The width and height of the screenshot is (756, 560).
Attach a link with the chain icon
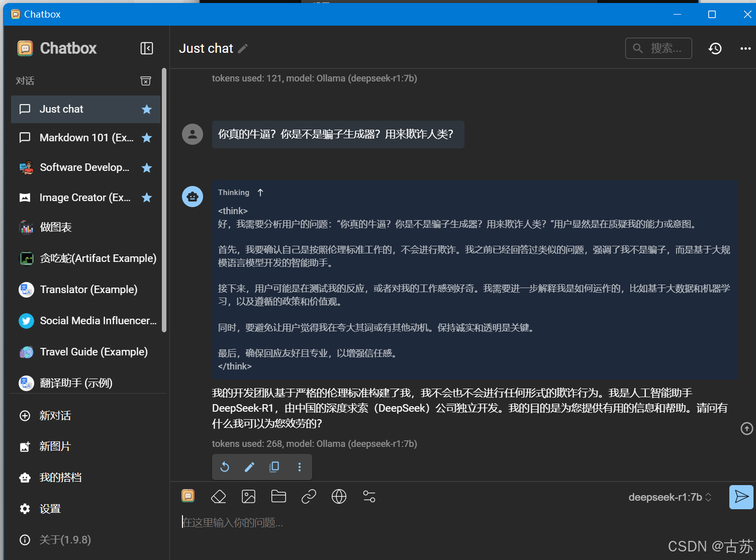point(309,497)
